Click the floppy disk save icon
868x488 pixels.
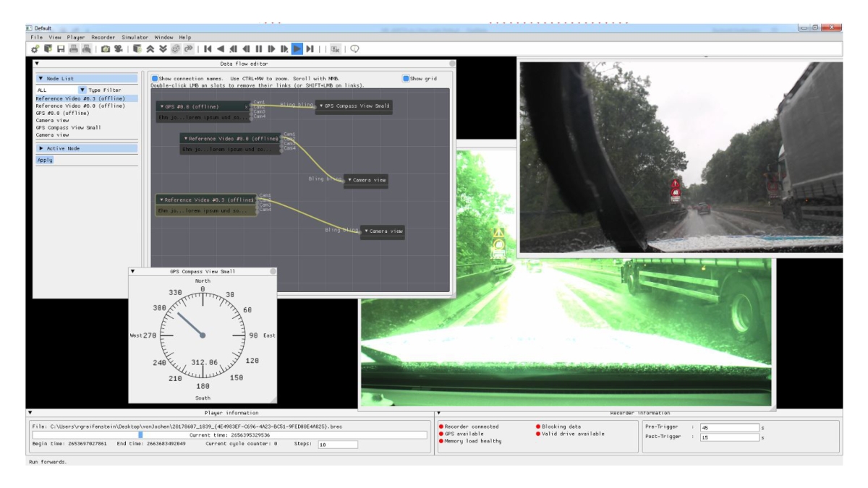pos(61,49)
